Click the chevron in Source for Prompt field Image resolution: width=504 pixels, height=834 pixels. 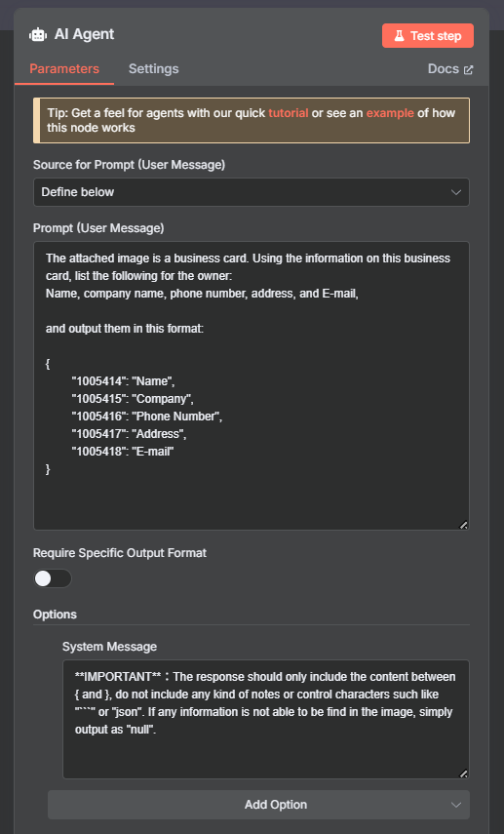(455, 192)
